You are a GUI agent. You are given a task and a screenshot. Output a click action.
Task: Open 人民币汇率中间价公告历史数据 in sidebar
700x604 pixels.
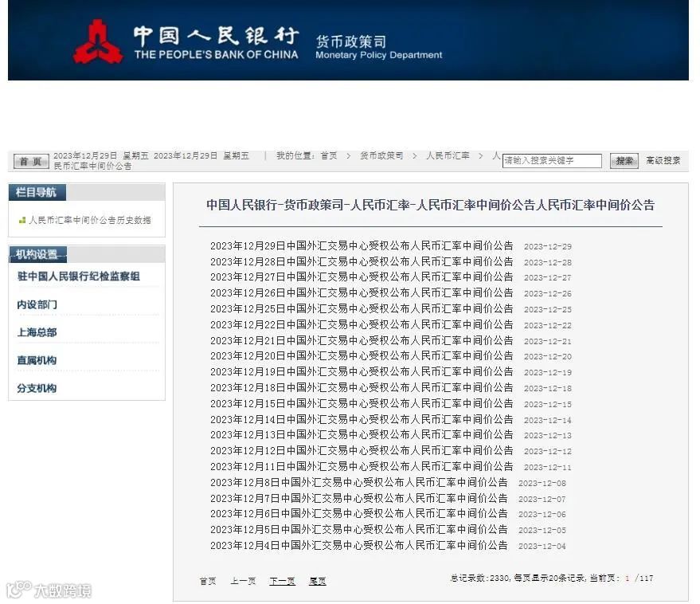click(90, 220)
